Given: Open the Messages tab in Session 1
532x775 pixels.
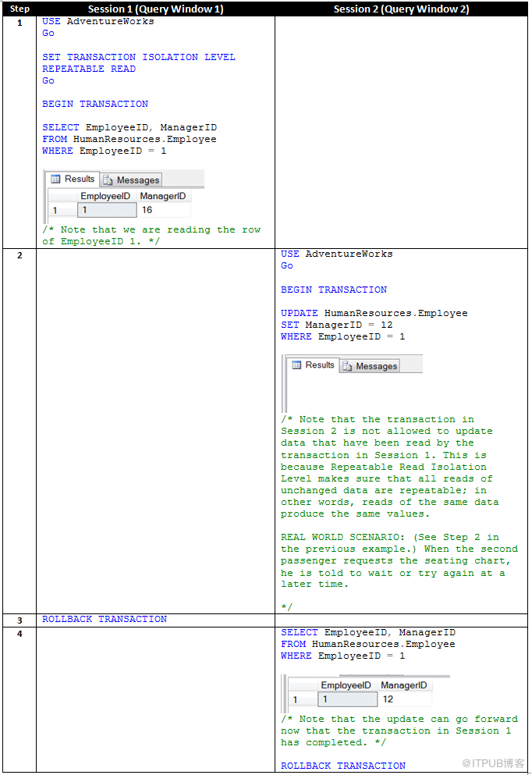Looking at the screenshot, I should tap(131, 180).
